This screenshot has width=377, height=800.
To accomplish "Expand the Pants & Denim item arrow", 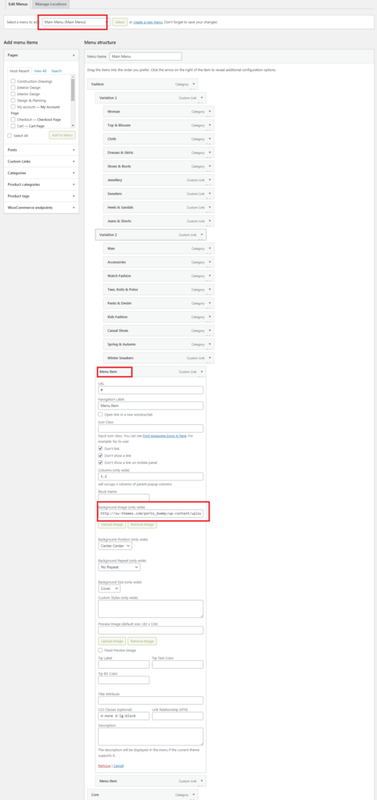I will coord(210,304).
